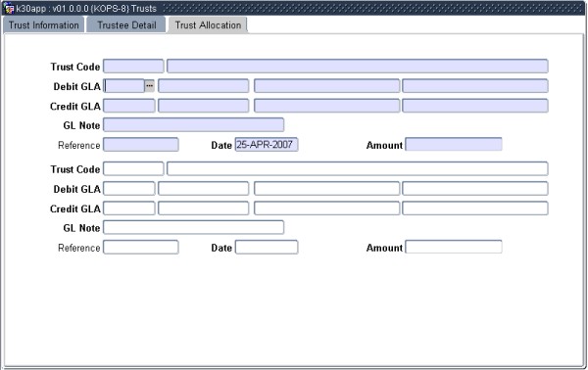
Task: Click second record's Debit GLA third field
Action: [326, 189]
